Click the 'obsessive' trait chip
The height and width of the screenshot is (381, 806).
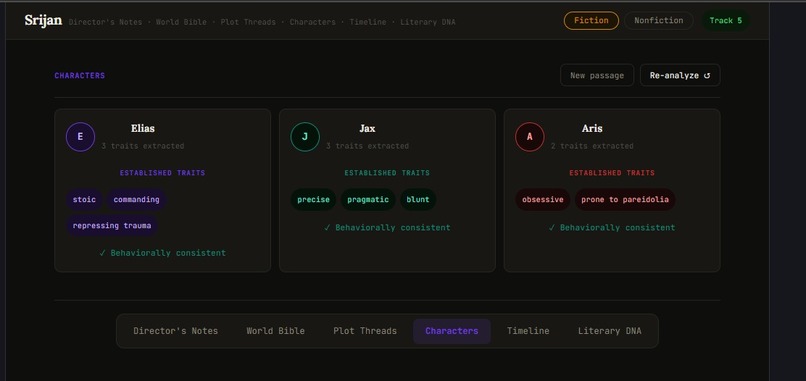pos(543,199)
